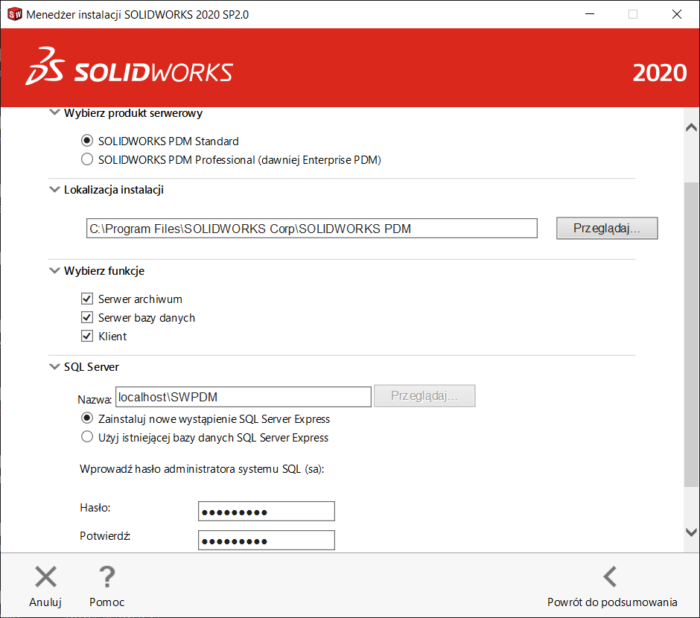The height and width of the screenshot is (618, 700).
Task: Minimize the installation manager window
Action: point(590,14)
